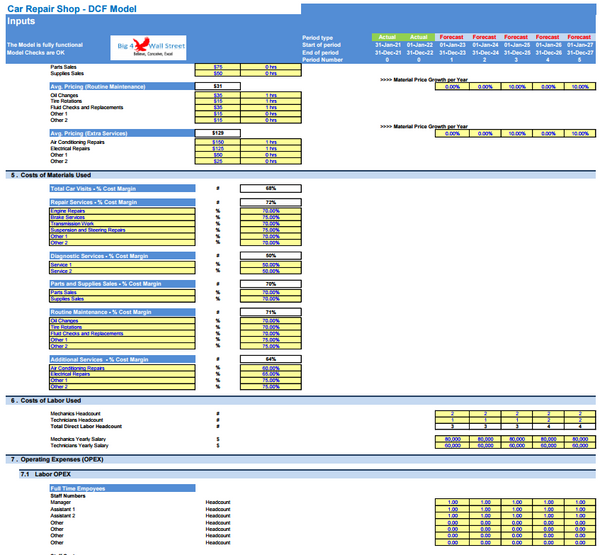Select the Brake Services 75.00% margin cell
Screen dimensions: 600x555
point(270,217)
